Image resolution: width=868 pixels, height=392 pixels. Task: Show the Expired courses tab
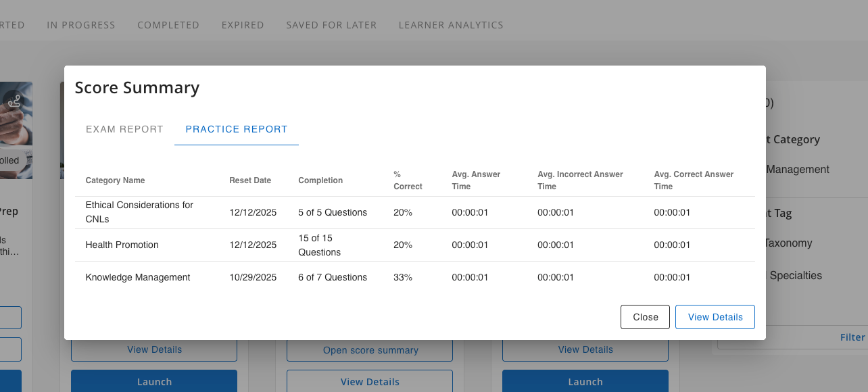[x=243, y=25]
